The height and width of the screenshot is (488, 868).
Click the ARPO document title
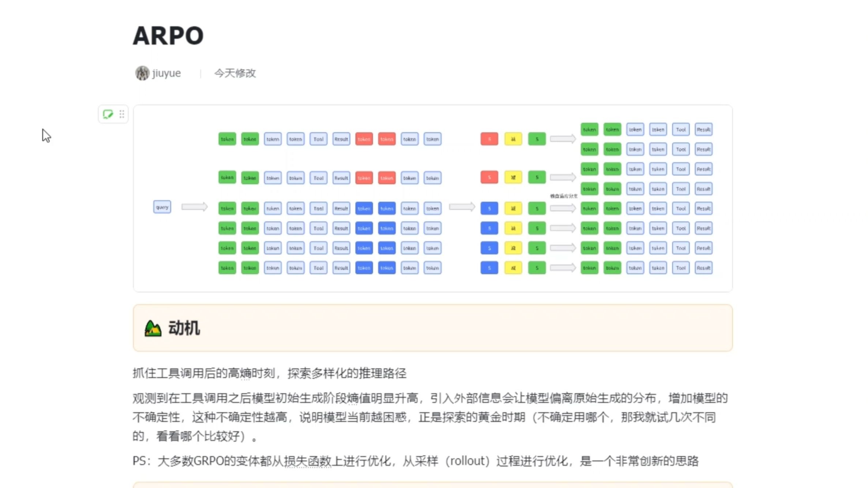pyautogui.click(x=168, y=36)
